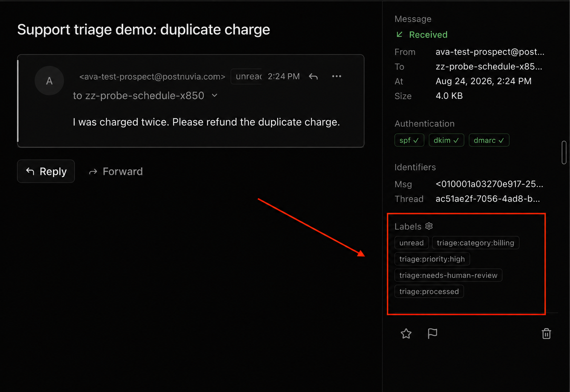Open the three-dot more options menu
This screenshot has width=570, height=392.
point(337,76)
